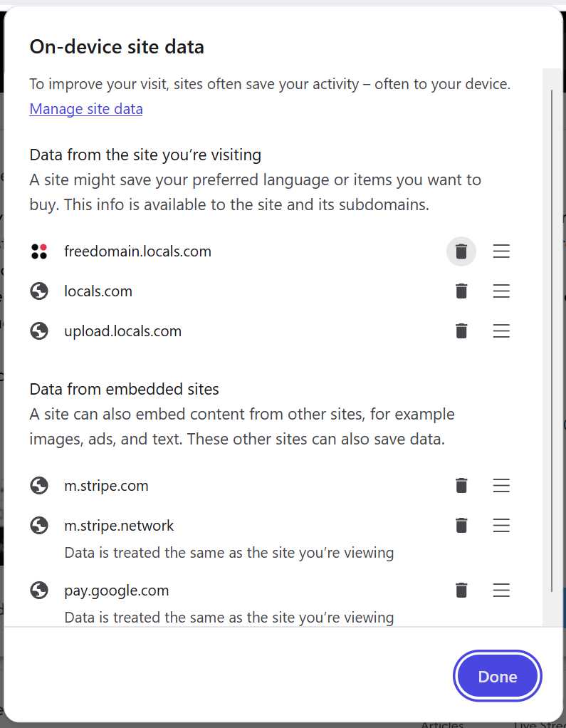The height and width of the screenshot is (728, 566).
Task: Click the dialog's vertical scrollbar thumb
Action: point(552,341)
